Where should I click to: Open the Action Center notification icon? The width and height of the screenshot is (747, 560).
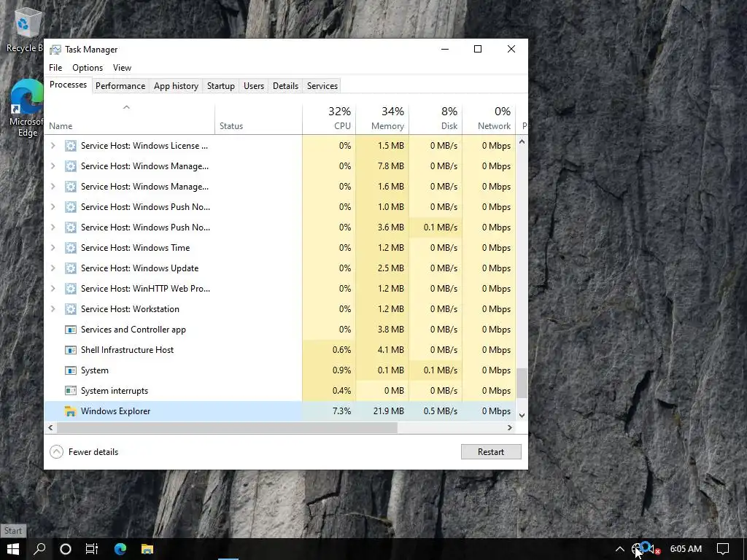point(723,549)
